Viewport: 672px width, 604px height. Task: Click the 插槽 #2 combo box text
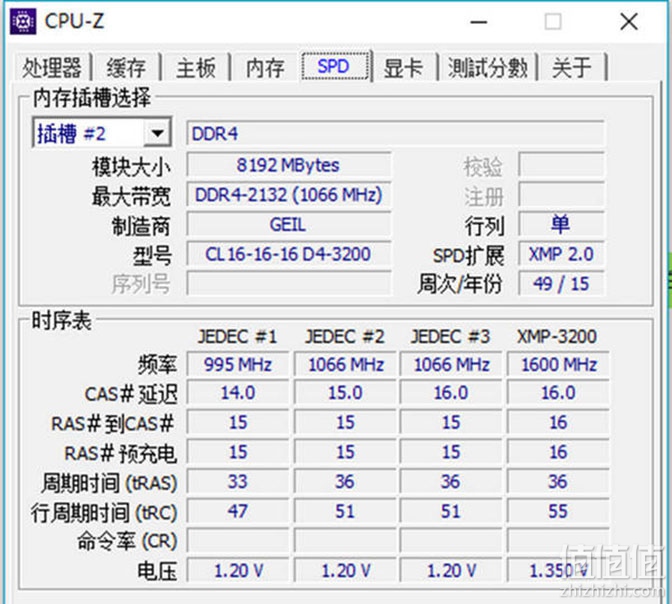pos(71,133)
